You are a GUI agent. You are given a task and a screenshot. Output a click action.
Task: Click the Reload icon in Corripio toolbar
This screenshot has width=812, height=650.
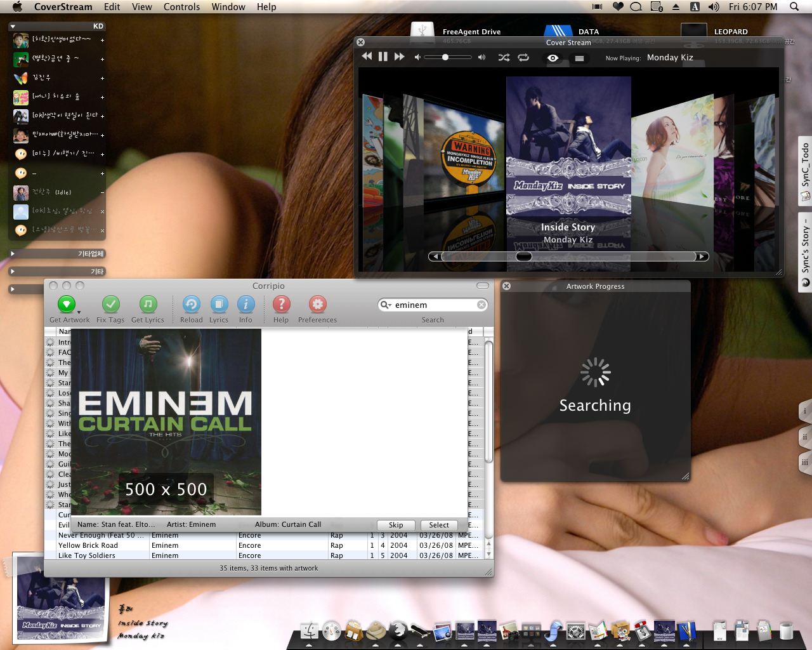pos(191,304)
